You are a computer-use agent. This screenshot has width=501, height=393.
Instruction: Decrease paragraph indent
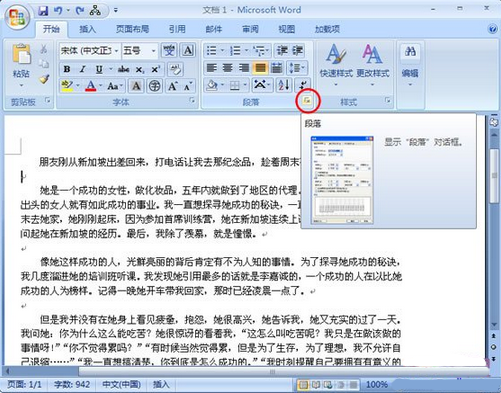point(282,51)
